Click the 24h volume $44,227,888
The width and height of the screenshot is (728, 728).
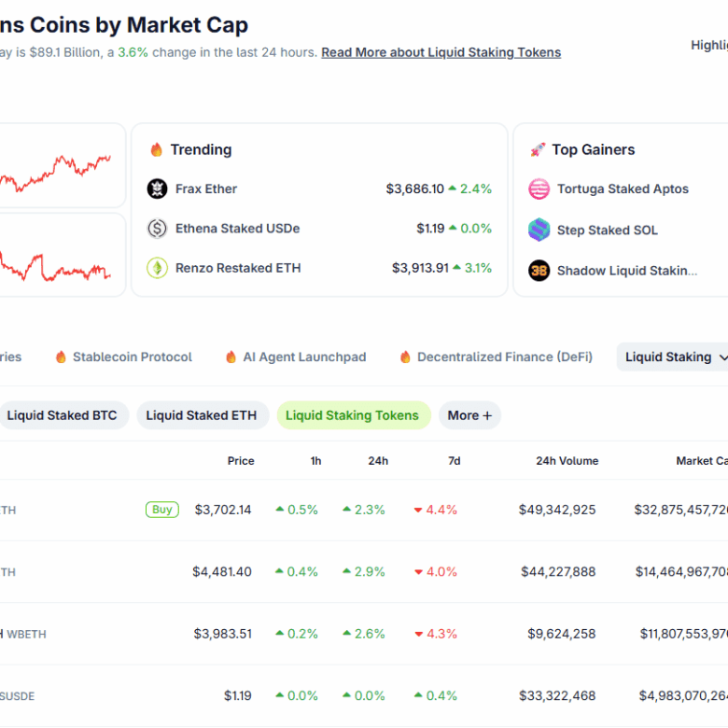coord(558,571)
